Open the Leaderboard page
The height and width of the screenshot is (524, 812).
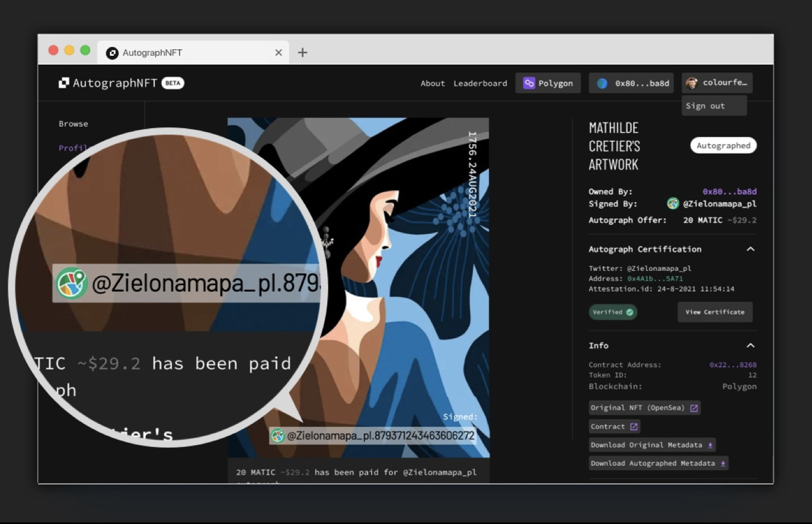480,84
